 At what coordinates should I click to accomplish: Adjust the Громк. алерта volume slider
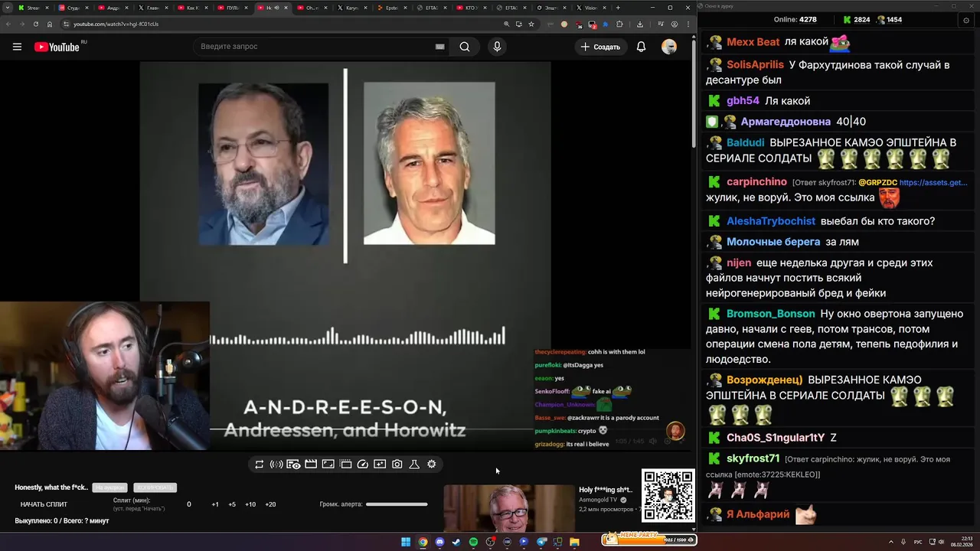tap(397, 504)
